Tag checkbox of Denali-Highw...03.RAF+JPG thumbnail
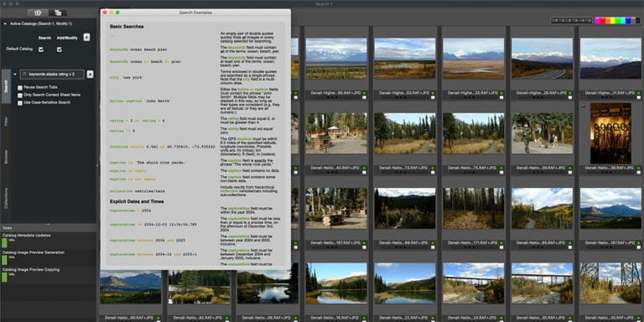This screenshot has width=644, height=322. (x=433, y=98)
